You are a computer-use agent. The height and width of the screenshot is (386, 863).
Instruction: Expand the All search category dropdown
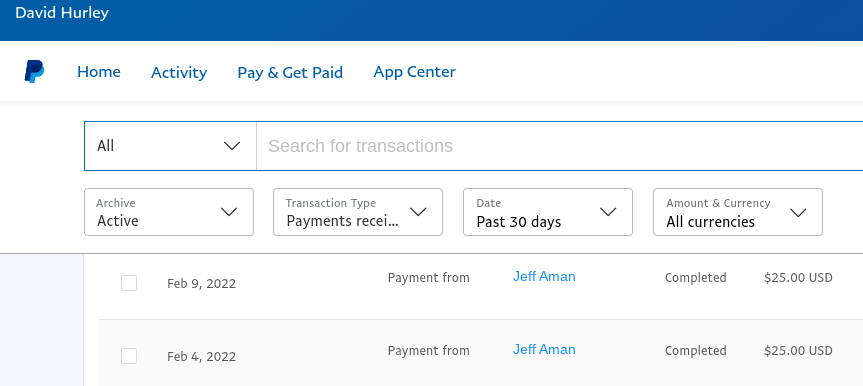(x=170, y=146)
